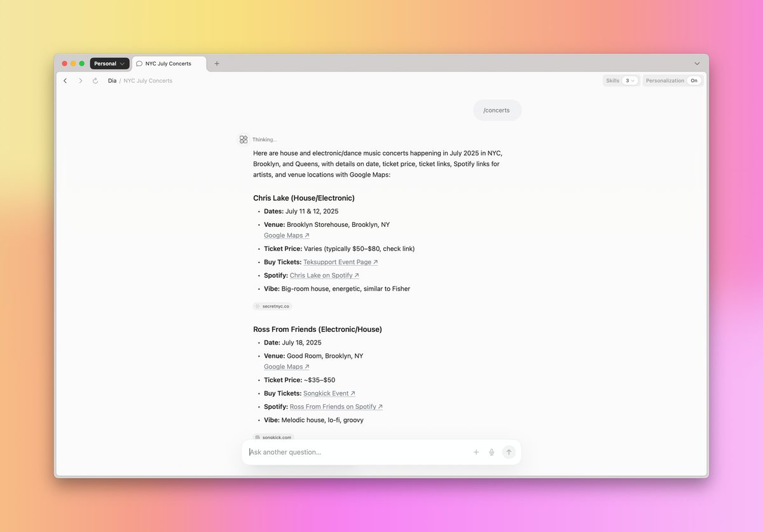Open Chris Lake on Spotify link

[x=324, y=275]
